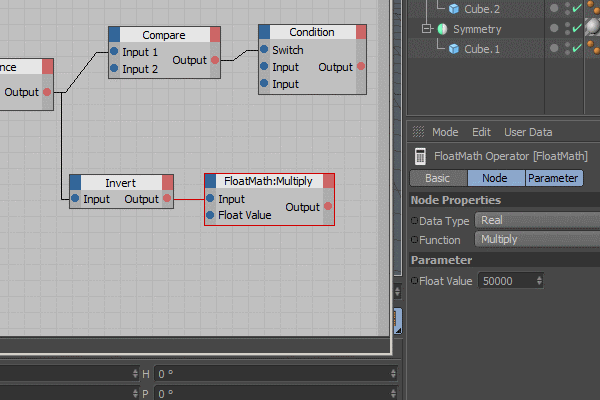The width and height of the screenshot is (600, 400).
Task: Switch to the Parameter tab
Action: pyautogui.click(x=554, y=178)
